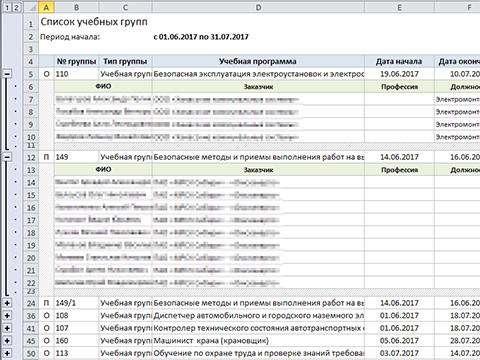480x360 pixels.
Task: Click the program 'Машинист крана (крановщик)'
Action: pos(258,341)
